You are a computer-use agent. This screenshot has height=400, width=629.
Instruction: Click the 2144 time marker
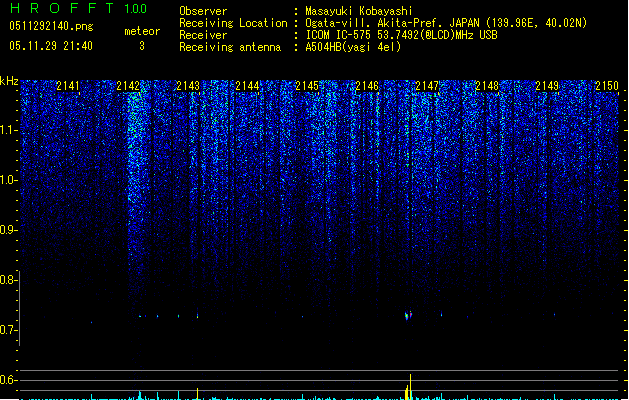[248, 86]
